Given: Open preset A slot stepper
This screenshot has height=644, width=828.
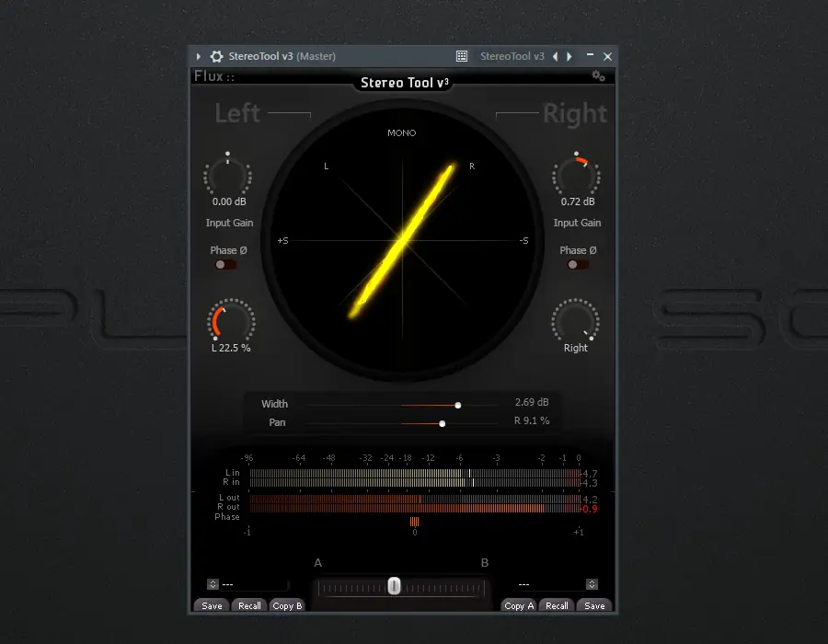Looking at the screenshot, I should pos(213,584).
